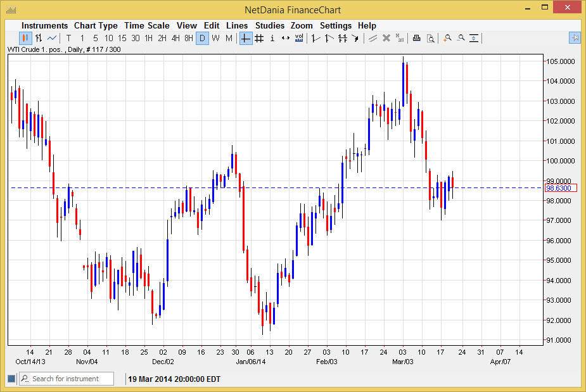586x392 pixels.
Task: Select the OHLC bar chart icon
Action: pyautogui.click(x=38, y=38)
